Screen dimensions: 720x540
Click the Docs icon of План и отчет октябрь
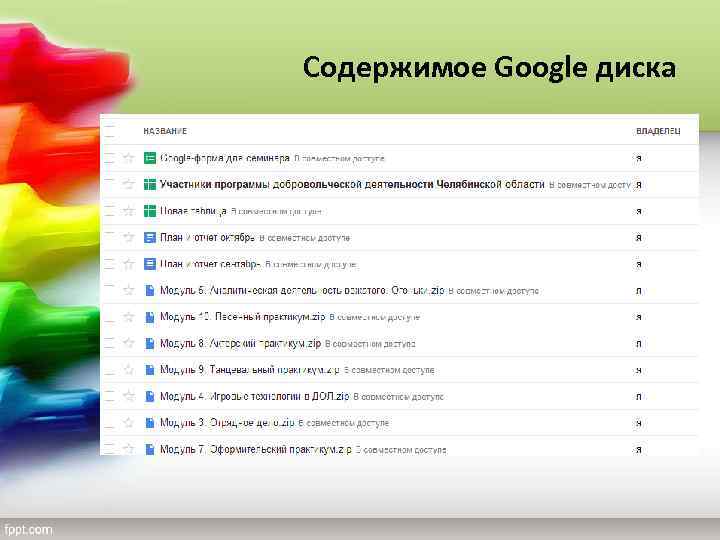tap(150, 237)
